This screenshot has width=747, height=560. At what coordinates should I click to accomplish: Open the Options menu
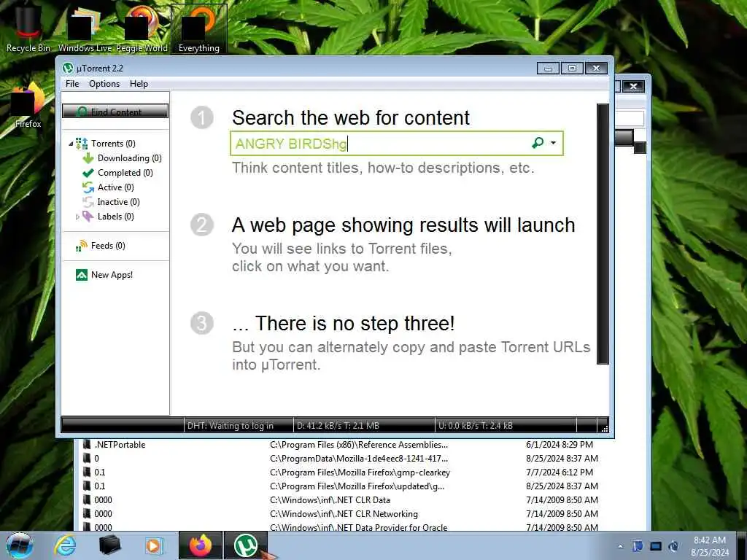pyautogui.click(x=104, y=84)
